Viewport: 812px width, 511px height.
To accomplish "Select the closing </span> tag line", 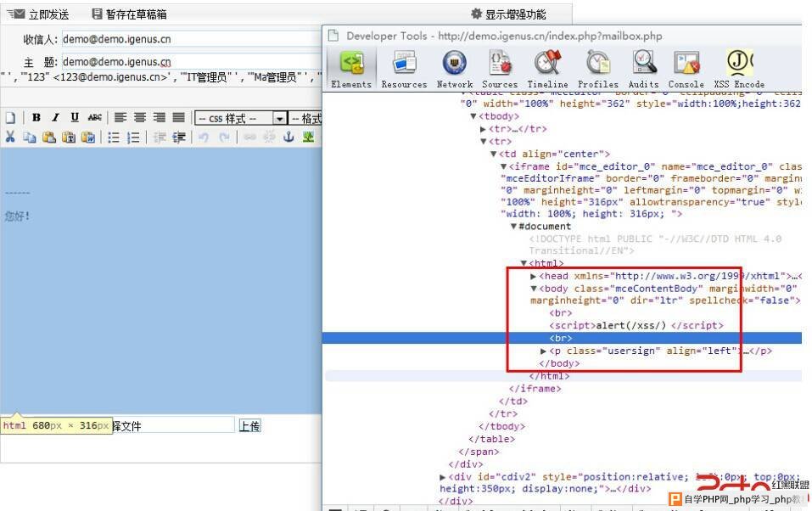I will 479,452.
